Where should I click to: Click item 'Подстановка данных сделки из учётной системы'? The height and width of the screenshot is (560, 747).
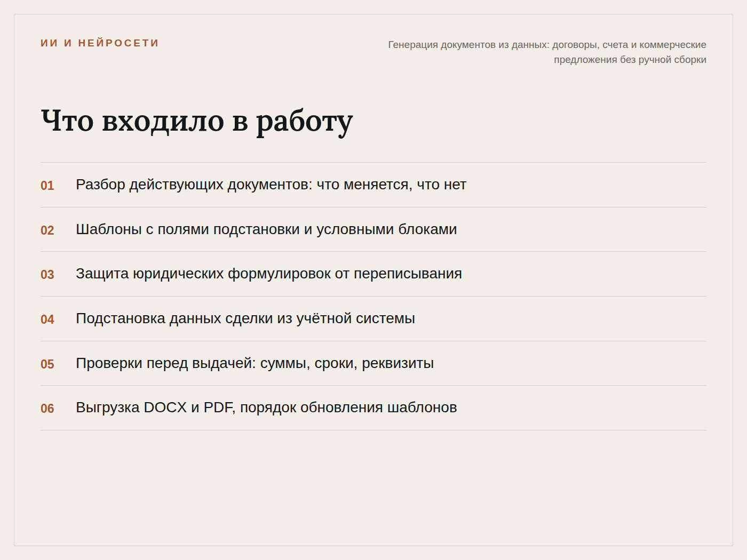click(245, 318)
